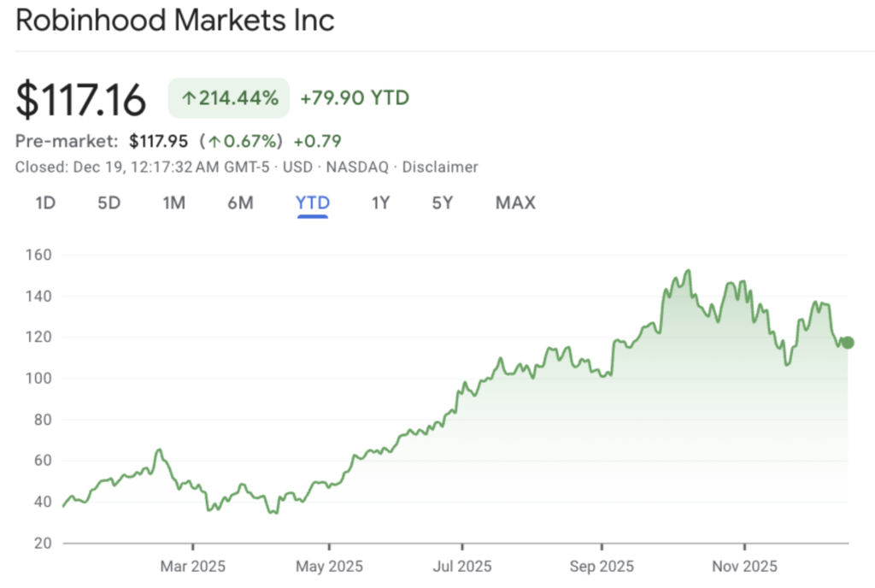
Task: Show the 1M chart range
Action: tap(173, 203)
